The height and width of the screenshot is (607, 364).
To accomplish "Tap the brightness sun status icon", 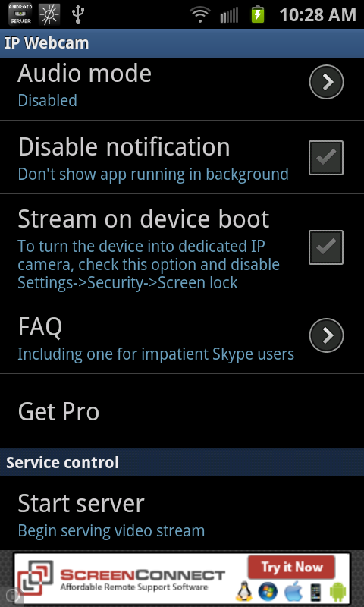I will point(49,14).
